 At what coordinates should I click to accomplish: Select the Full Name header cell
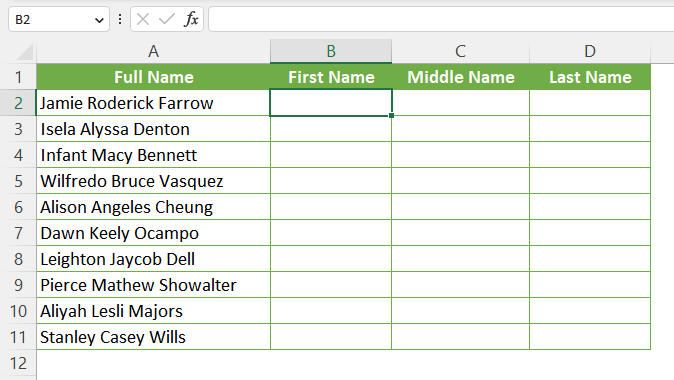[x=153, y=77]
